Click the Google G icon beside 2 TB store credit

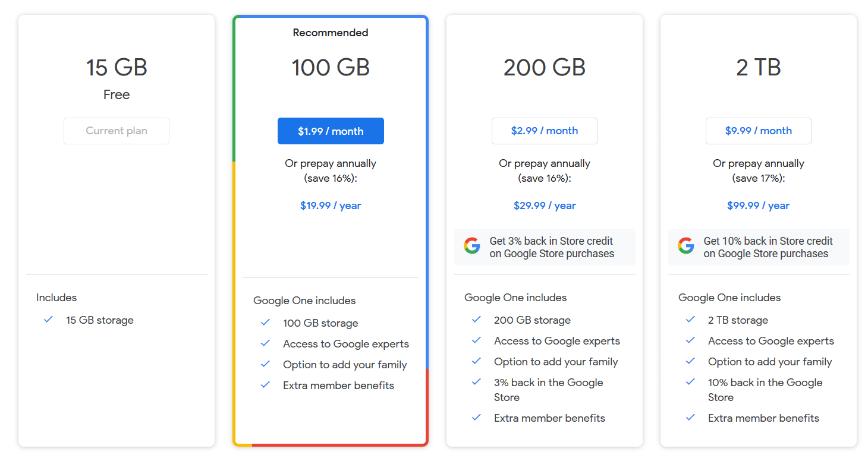point(686,245)
